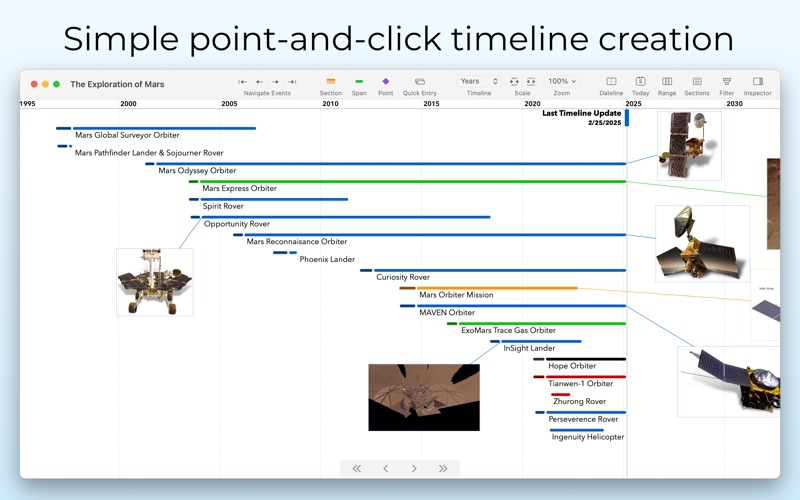Viewport: 800px width, 500px height.
Task: Go to previous event navigation arrow
Action: click(x=259, y=82)
